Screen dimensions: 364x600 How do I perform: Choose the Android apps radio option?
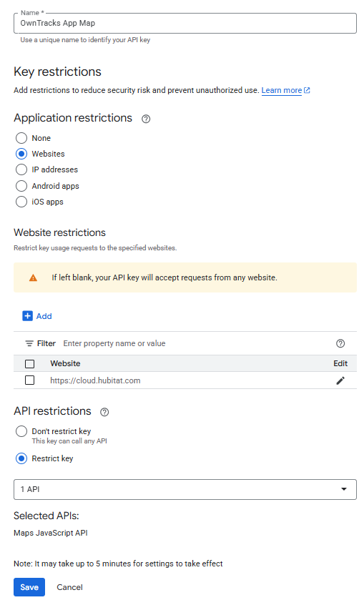click(21, 186)
